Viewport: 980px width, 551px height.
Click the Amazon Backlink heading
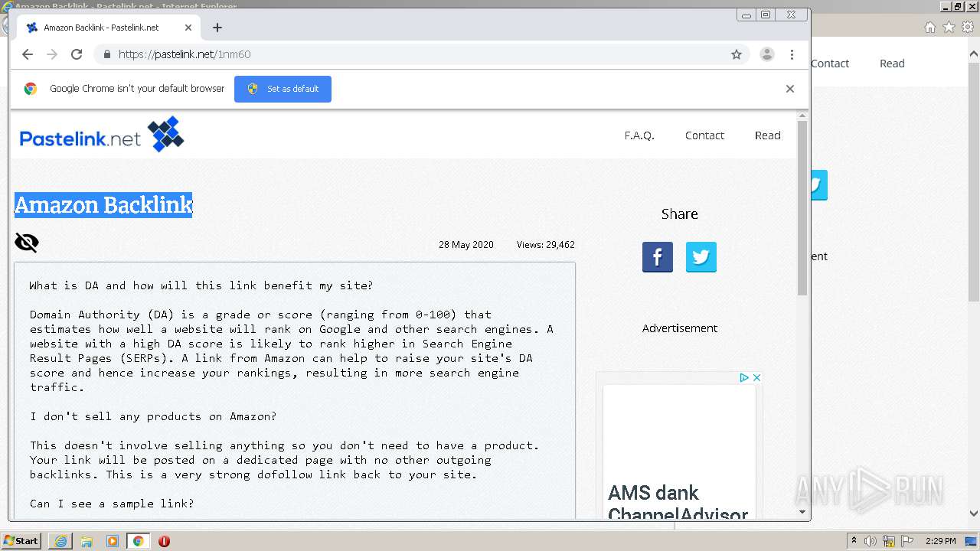(x=103, y=205)
